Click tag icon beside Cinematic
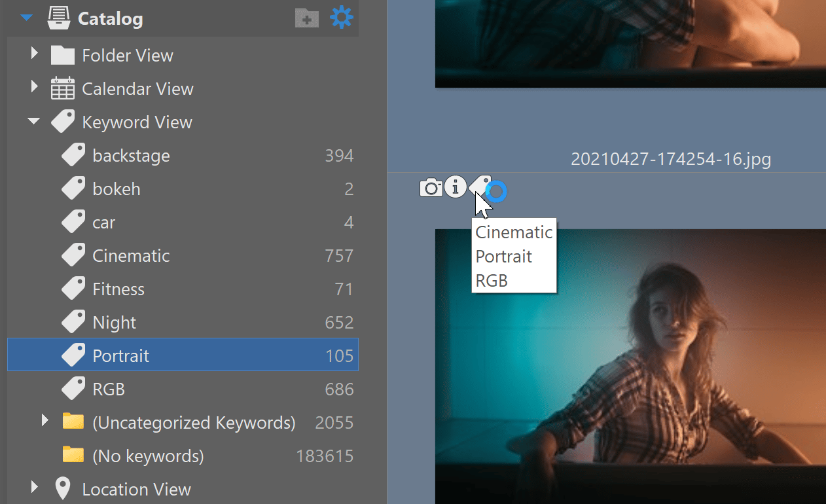Screen dimensions: 826x504 pos(73,255)
